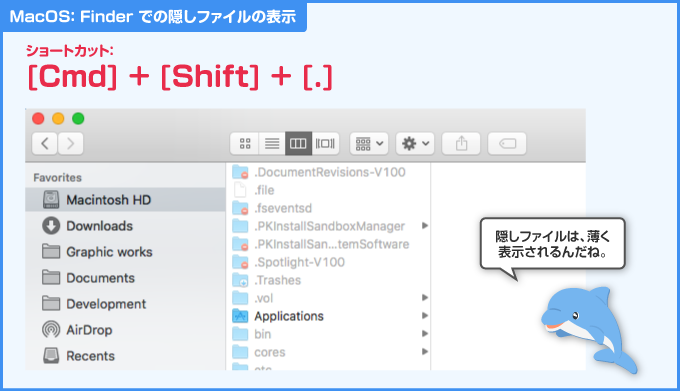The height and width of the screenshot is (391, 680).
Task: Open Recents in the sidebar
Action: tap(125, 356)
